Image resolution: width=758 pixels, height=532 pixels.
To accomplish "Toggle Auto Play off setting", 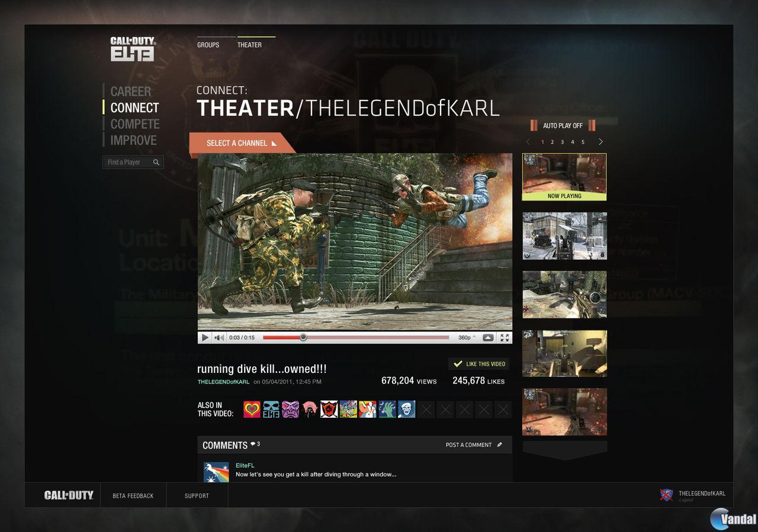I will pyautogui.click(x=563, y=125).
